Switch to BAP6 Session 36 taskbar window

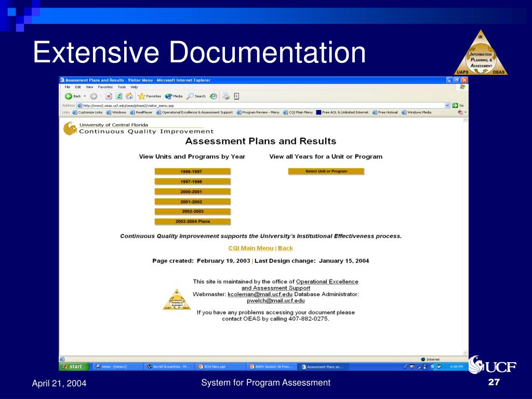(272, 367)
